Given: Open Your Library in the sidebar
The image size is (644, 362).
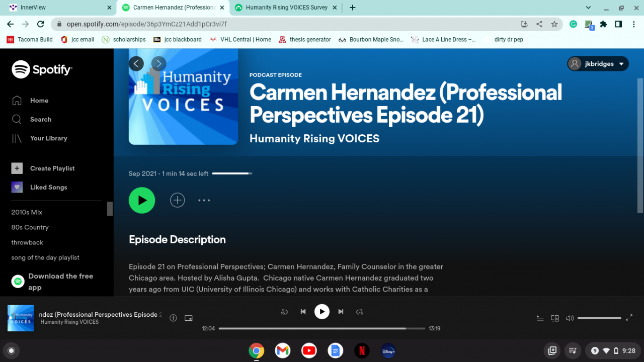Looking at the screenshot, I should tap(39, 138).
